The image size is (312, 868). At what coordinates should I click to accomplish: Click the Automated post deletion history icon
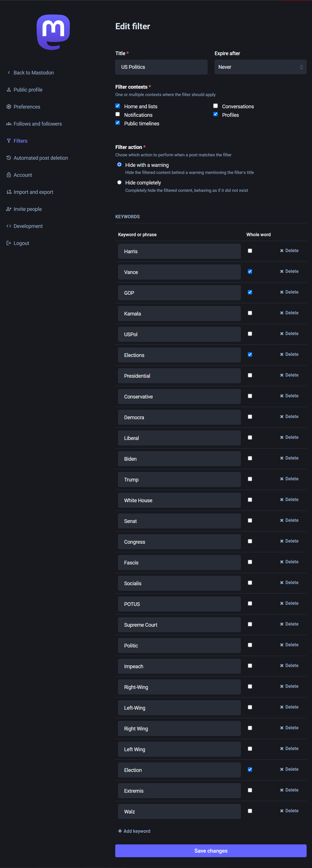click(x=9, y=158)
